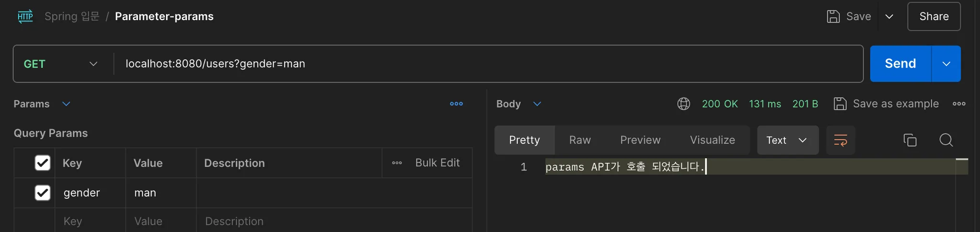The width and height of the screenshot is (980, 232).
Task: Uncheck the gender parameter checkbox
Action: (x=43, y=193)
